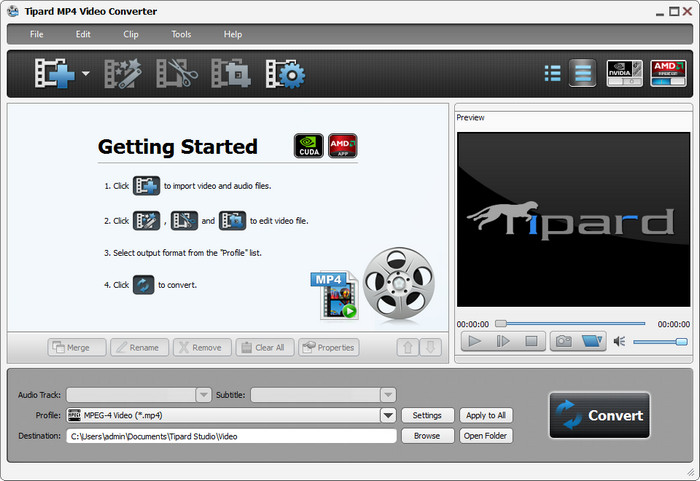700x481 pixels.
Task: Expand the Profile format dropdown
Action: click(x=387, y=415)
